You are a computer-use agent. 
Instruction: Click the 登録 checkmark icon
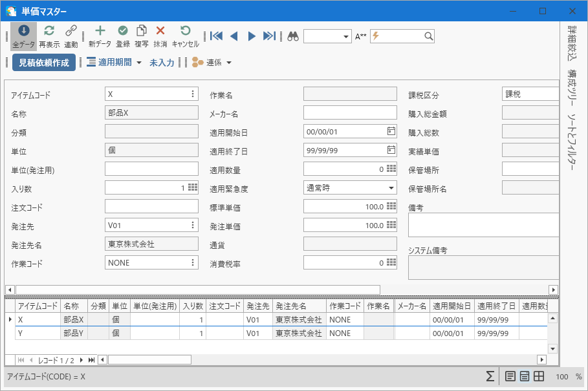tap(123, 31)
